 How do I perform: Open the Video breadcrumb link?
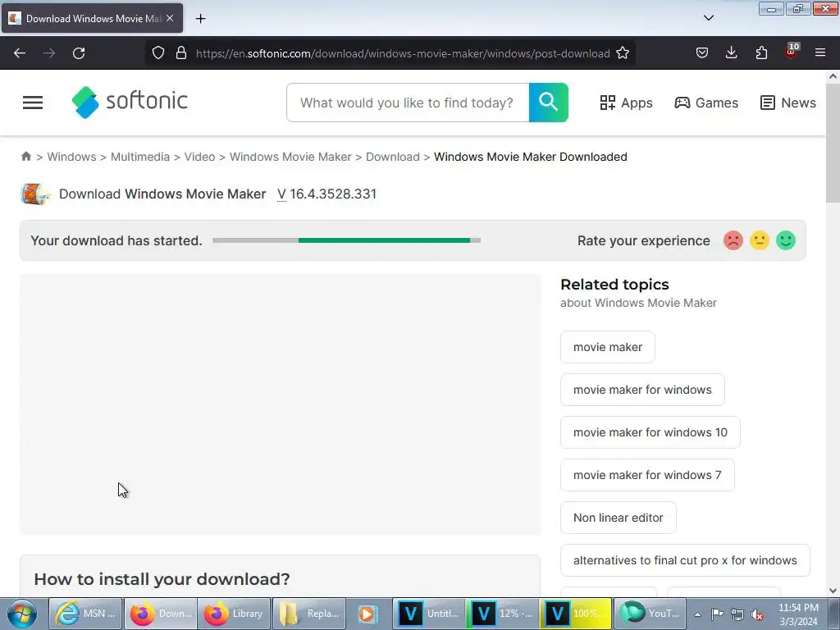coord(199,157)
